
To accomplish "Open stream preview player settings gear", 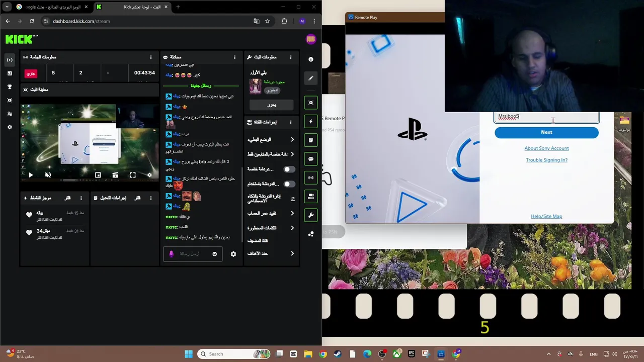I will click(149, 175).
